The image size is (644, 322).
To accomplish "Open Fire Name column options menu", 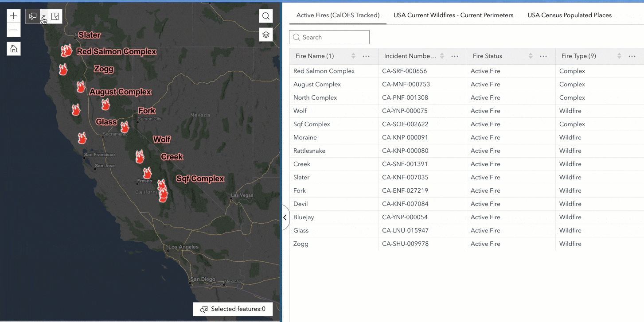I will point(366,56).
